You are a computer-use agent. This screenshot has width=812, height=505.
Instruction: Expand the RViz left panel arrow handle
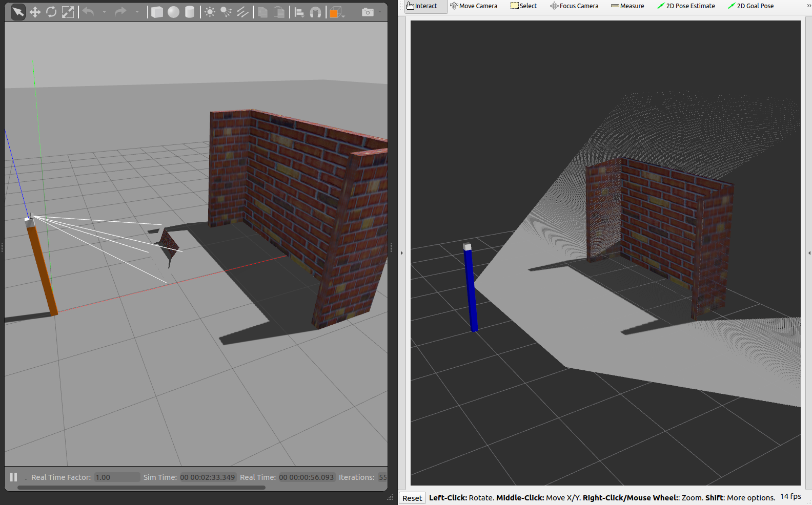(402, 253)
